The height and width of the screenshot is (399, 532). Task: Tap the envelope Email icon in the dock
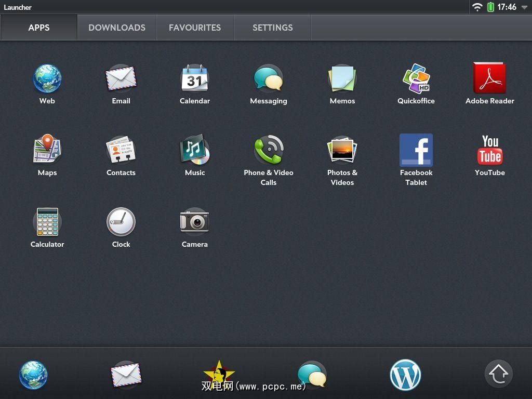coord(126,374)
